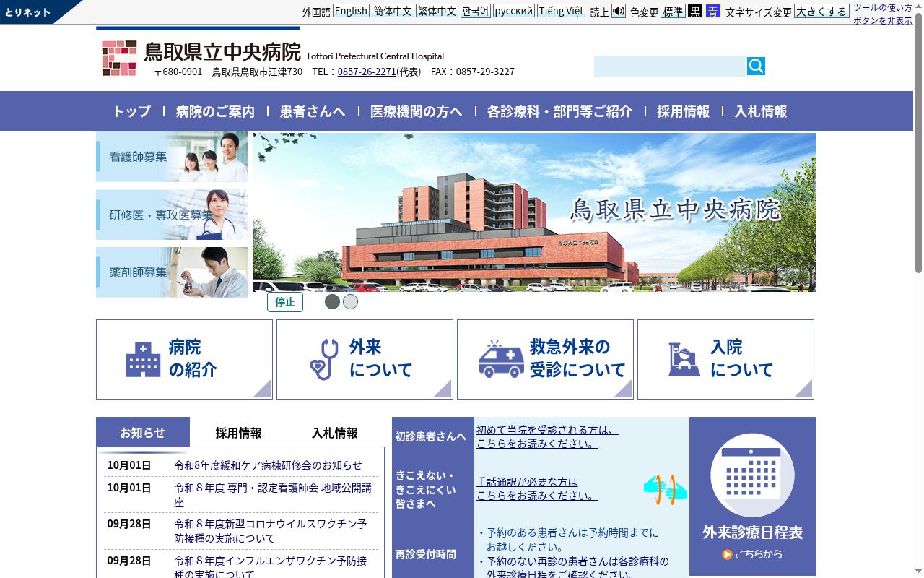
Task: Stop the slideshow with 停止 button
Action: pos(285,302)
